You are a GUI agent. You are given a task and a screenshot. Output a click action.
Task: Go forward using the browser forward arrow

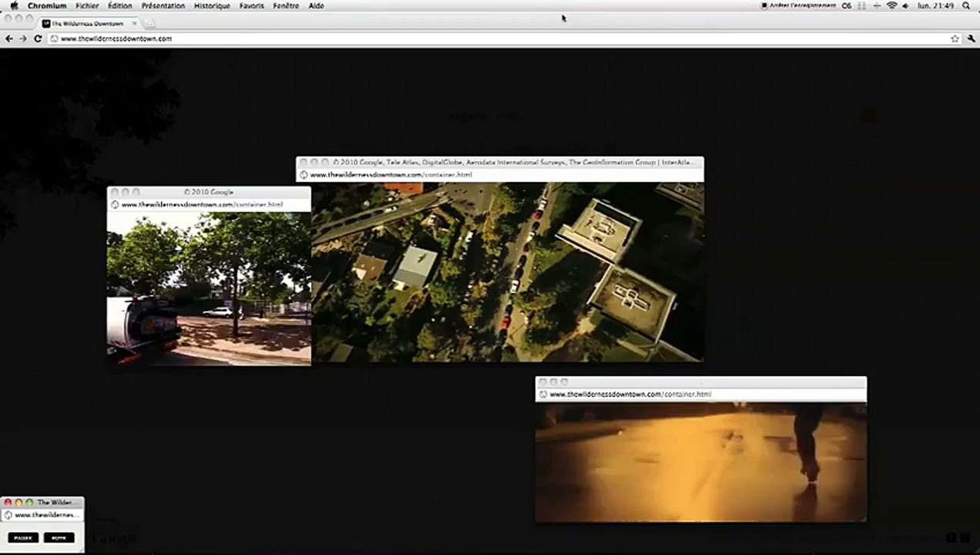[x=23, y=39]
